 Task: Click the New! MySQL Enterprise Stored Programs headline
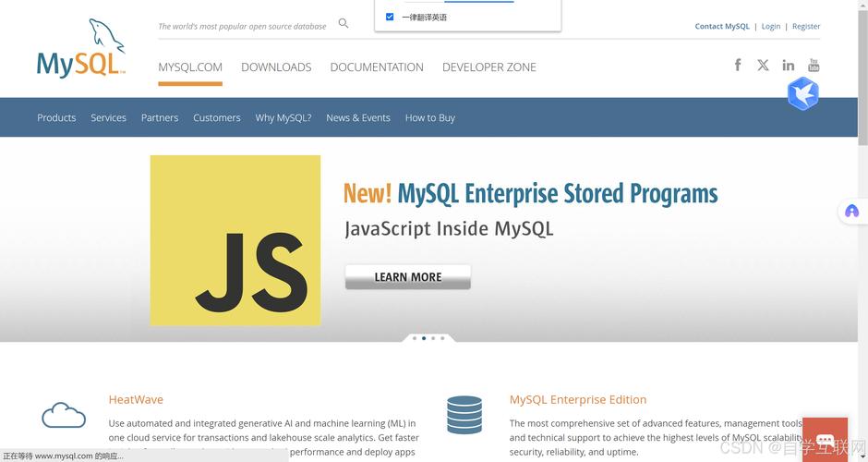[x=530, y=194]
